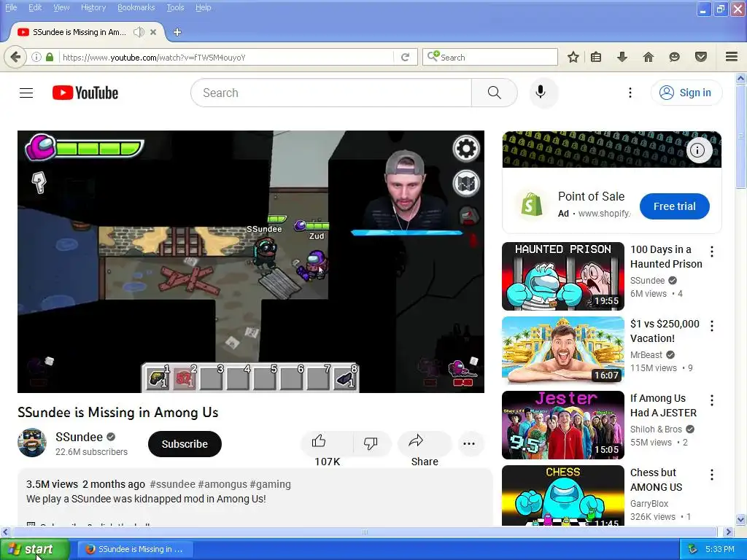Click the URL address bar

pyautogui.click(x=226, y=57)
